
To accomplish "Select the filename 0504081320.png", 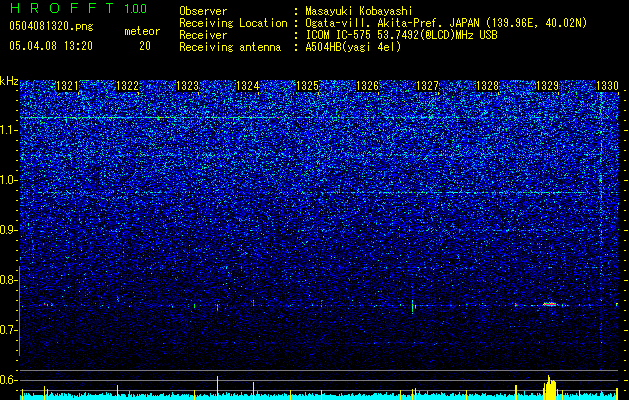I will click(x=51, y=26).
